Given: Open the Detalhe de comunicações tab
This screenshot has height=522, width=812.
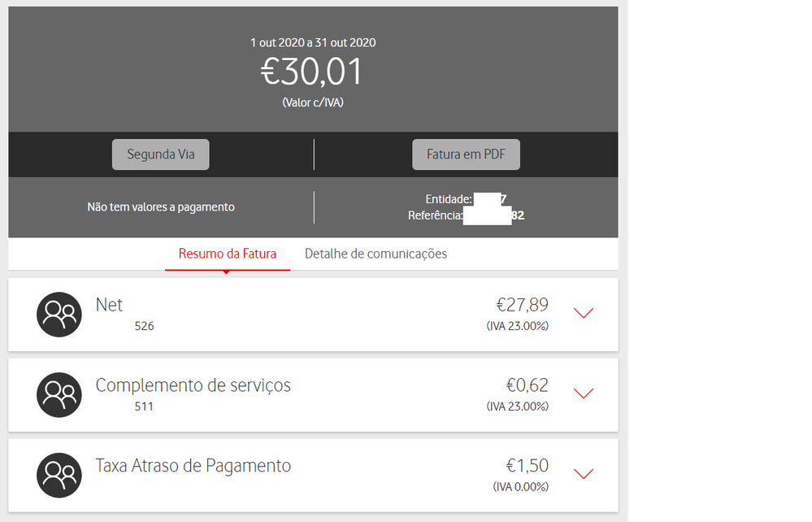Looking at the screenshot, I should tap(376, 254).
